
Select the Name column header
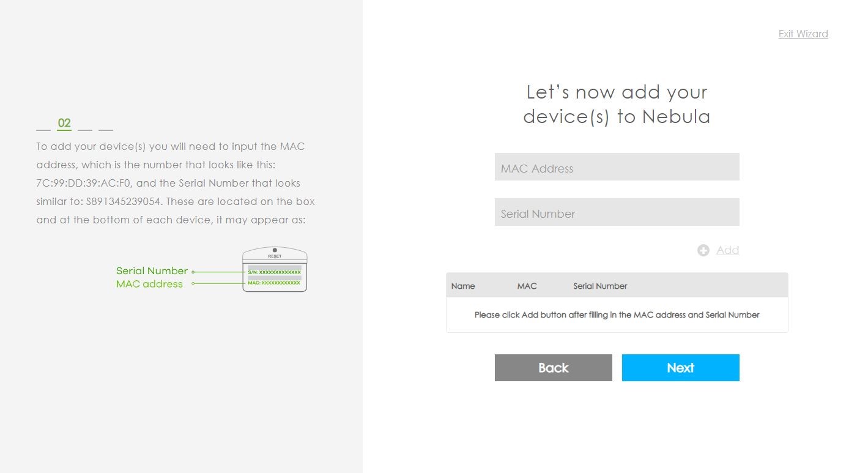pyautogui.click(x=463, y=286)
